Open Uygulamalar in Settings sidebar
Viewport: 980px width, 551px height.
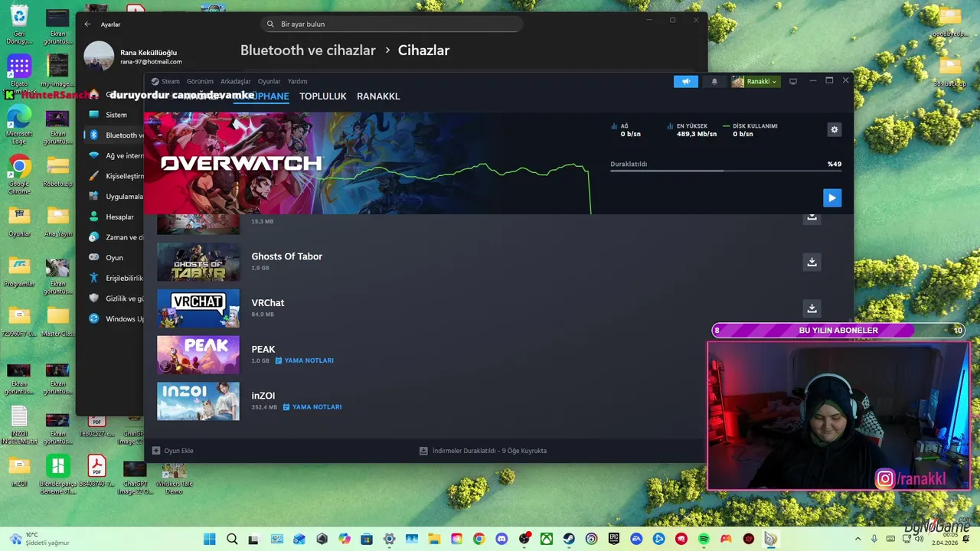tap(115, 196)
